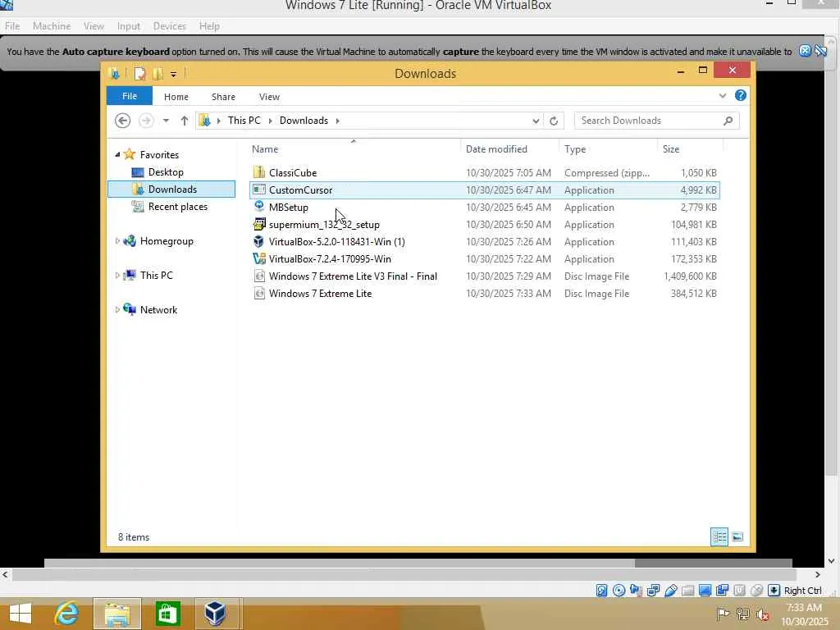Click the VirtualBox display status icon
The image size is (840, 630).
coord(705,591)
